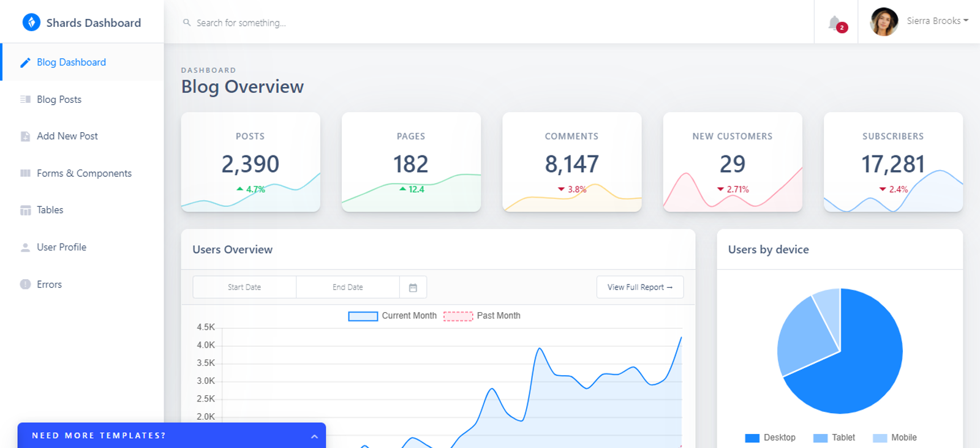Click the New Customers 29 stat card

[x=733, y=162]
